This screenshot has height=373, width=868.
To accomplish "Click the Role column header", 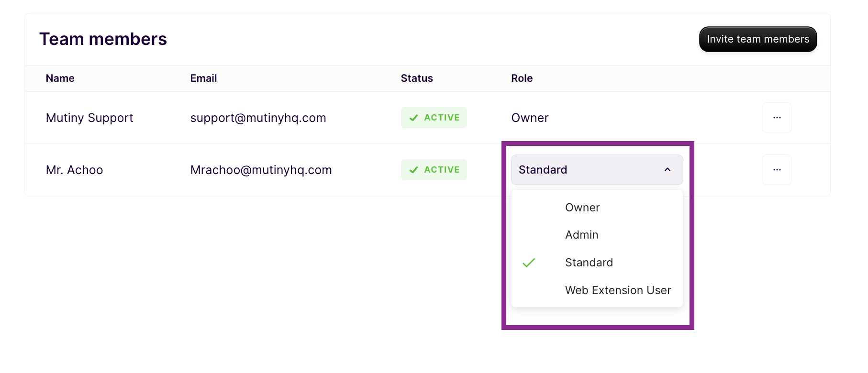I will (522, 78).
